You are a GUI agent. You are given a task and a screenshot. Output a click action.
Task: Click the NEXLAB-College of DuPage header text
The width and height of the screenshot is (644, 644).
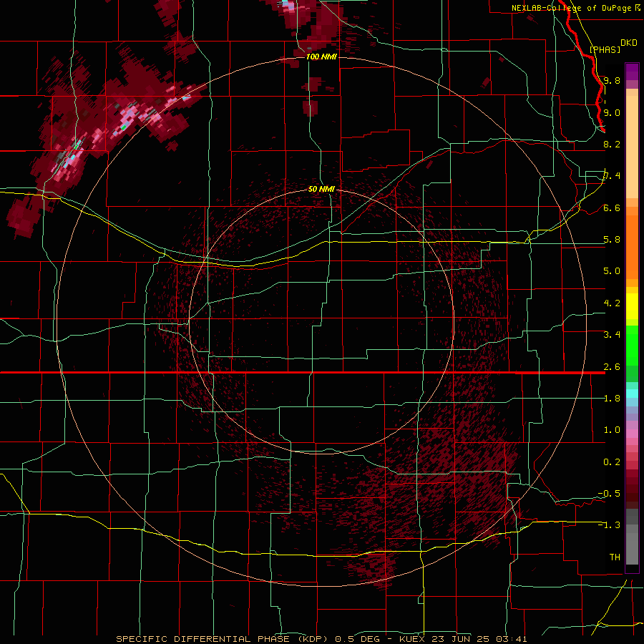(571, 8)
